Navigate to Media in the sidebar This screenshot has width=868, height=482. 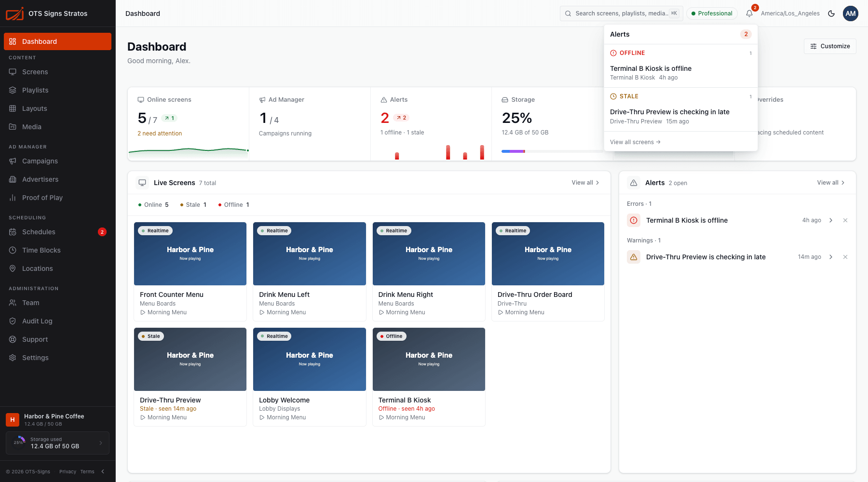pos(57,127)
